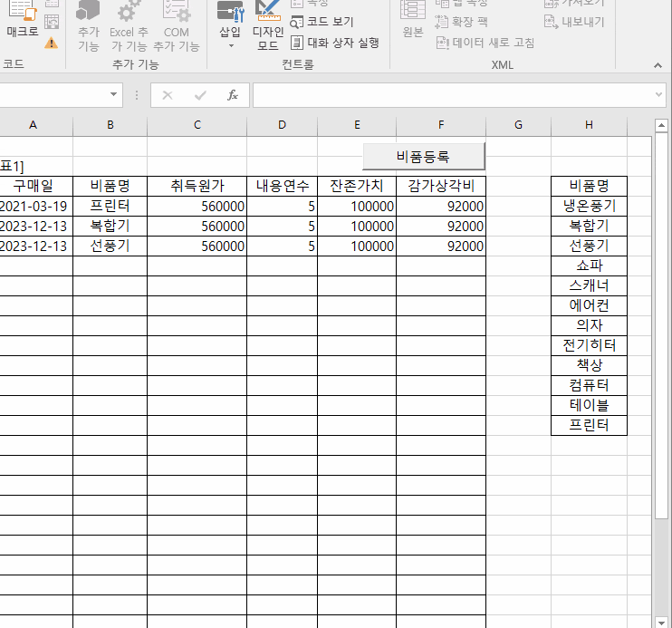Open Excel 추가 기능 add-ins
Screen dimensions: 672x628
click(129, 27)
